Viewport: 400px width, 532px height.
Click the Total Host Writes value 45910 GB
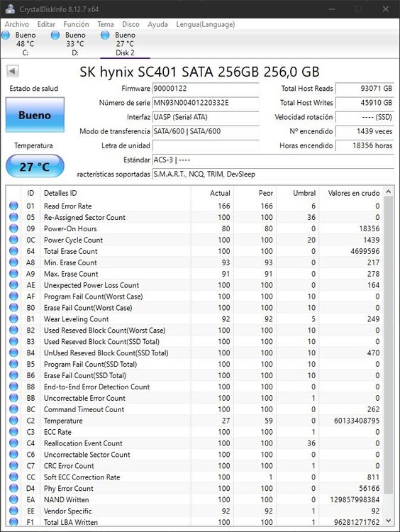[x=365, y=103]
